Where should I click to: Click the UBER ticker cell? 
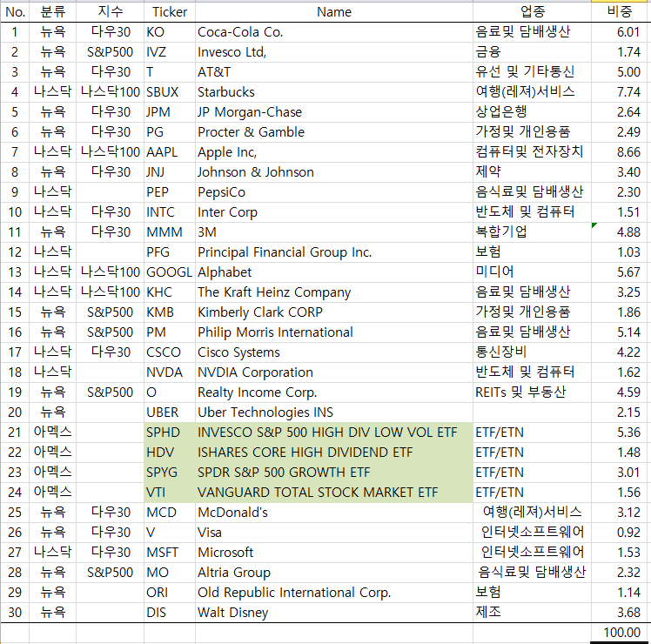pos(170,412)
